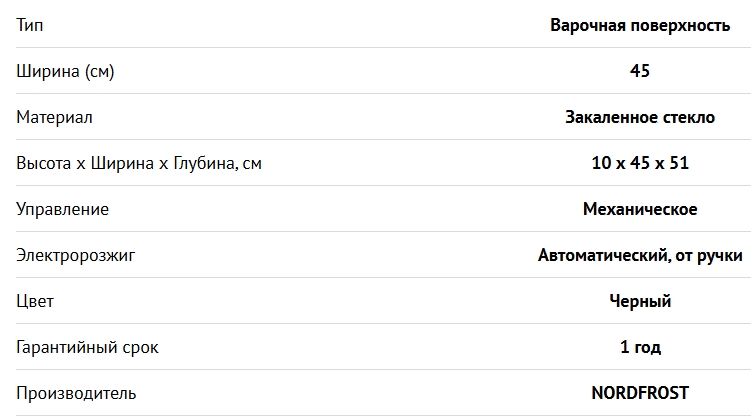This screenshot has height=419, width=751.
Task: Select the manufacturer name 'NORDFROST'
Action: [x=640, y=393]
